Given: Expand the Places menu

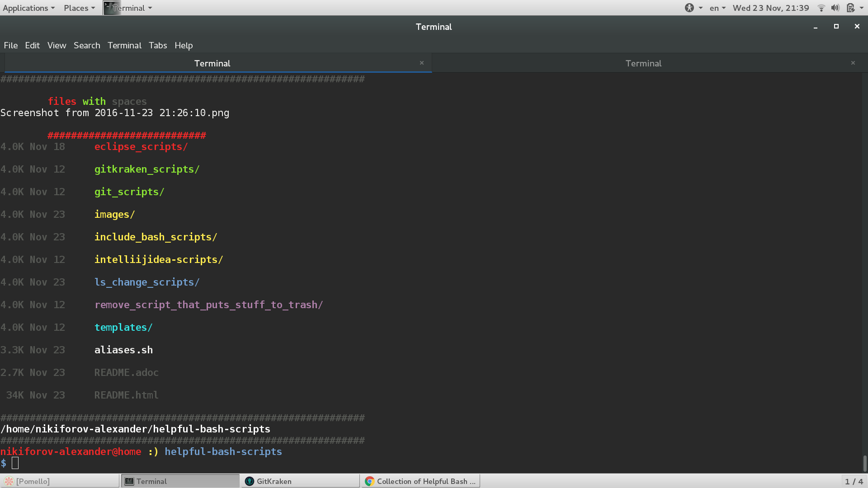Looking at the screenshot, I should [x=79, y=8].
